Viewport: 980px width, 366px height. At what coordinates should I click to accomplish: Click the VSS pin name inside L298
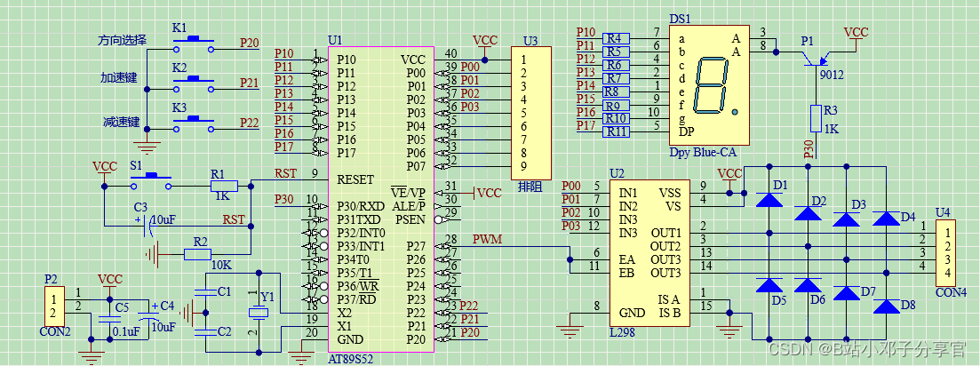pos(670,193)
